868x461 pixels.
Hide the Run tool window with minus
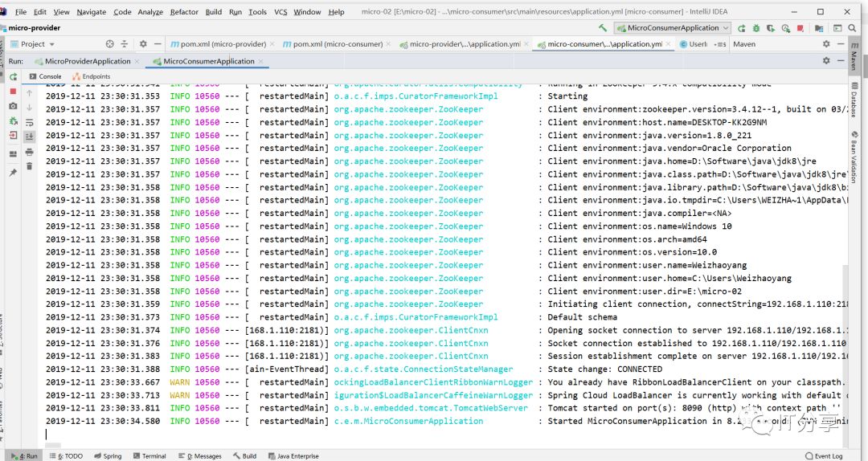[841, 60]
